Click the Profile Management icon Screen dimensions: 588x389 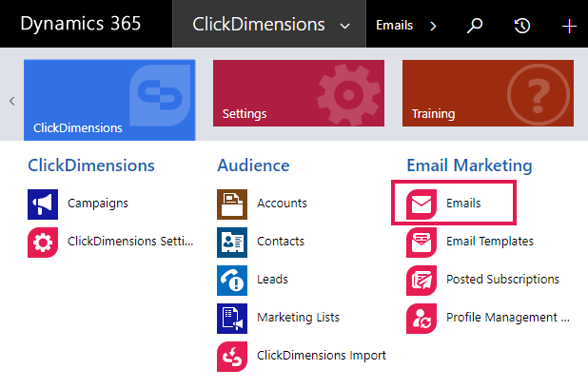pyautogui.click(x=421, y=319)
